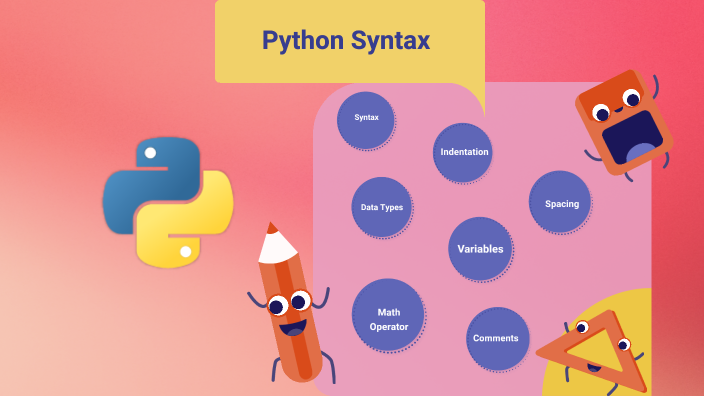Open the Syntax topic circle
704x396 pixels.
tap(366, 120)
